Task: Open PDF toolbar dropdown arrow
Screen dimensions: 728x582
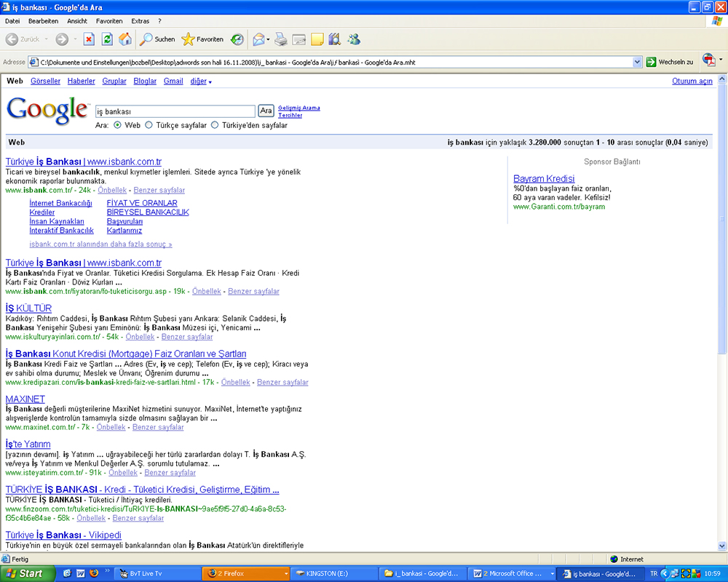Action: (721, 60)
